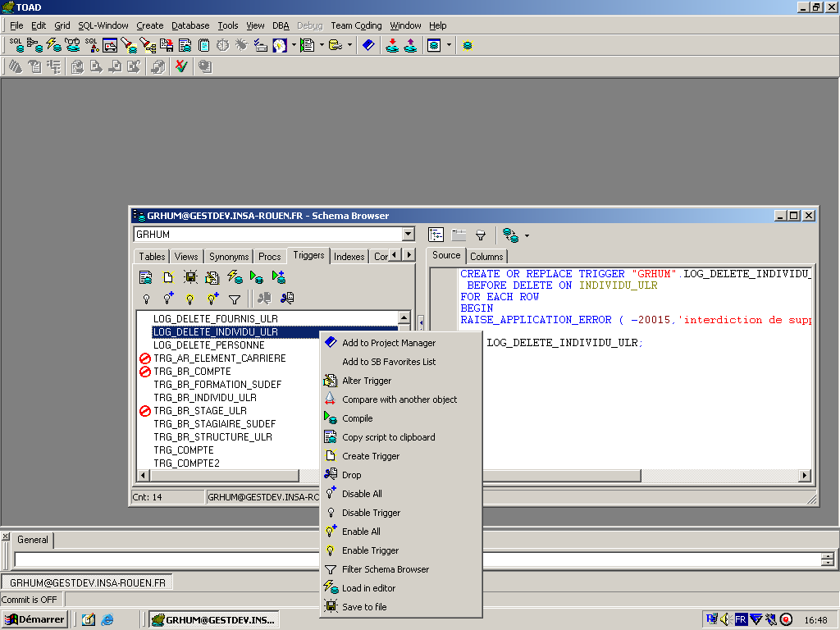This screenshot has height=630, width=840.
Task: Open dropdown arrow next to window database toolbar icon
Action: pos(449,46)
